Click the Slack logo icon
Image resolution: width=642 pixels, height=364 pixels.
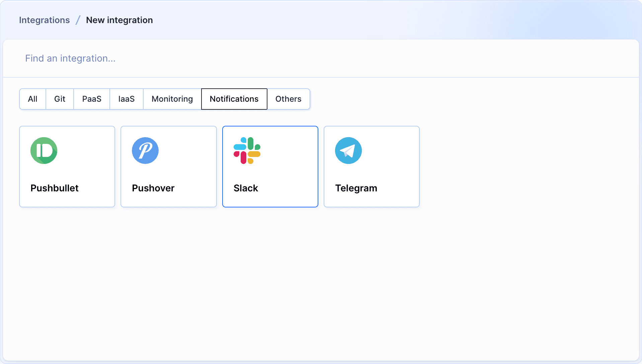coord(247,151)
